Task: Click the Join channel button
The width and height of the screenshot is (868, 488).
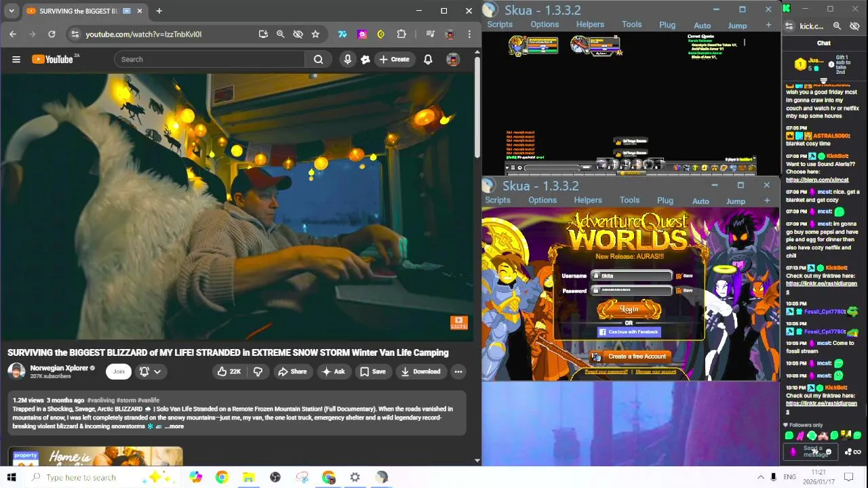Action: (119, 371)
